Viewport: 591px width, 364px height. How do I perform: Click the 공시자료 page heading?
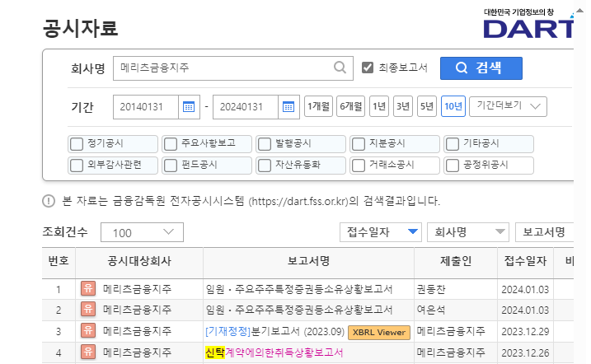pos(80,28)
